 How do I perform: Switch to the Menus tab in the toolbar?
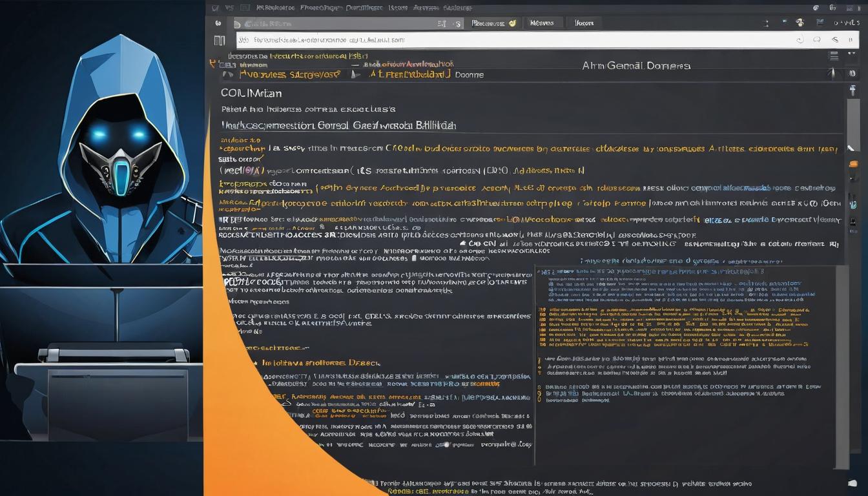tap(544, 22)
